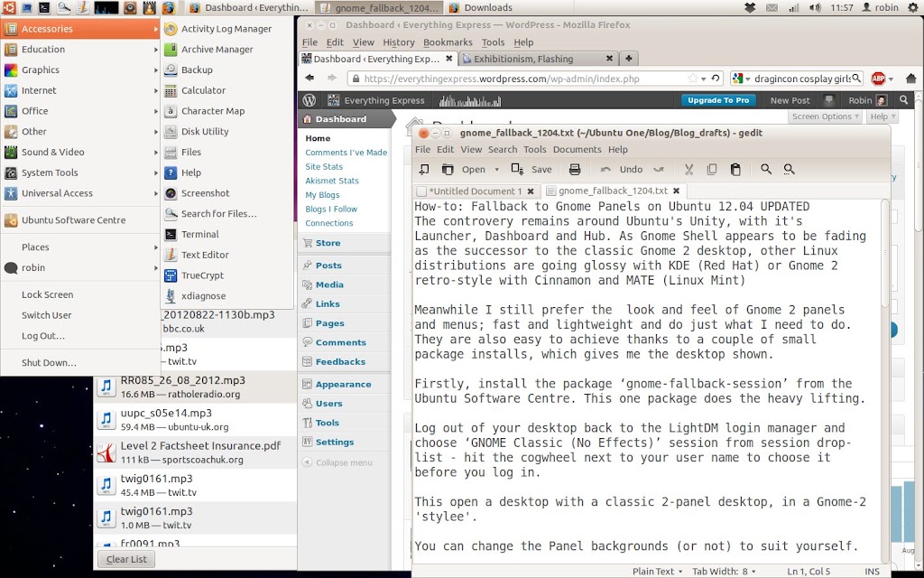Image resolution: width=924 pixels, height=578 pixels.
Task: Click the gedit New document icon
Action: pos(424,169)
